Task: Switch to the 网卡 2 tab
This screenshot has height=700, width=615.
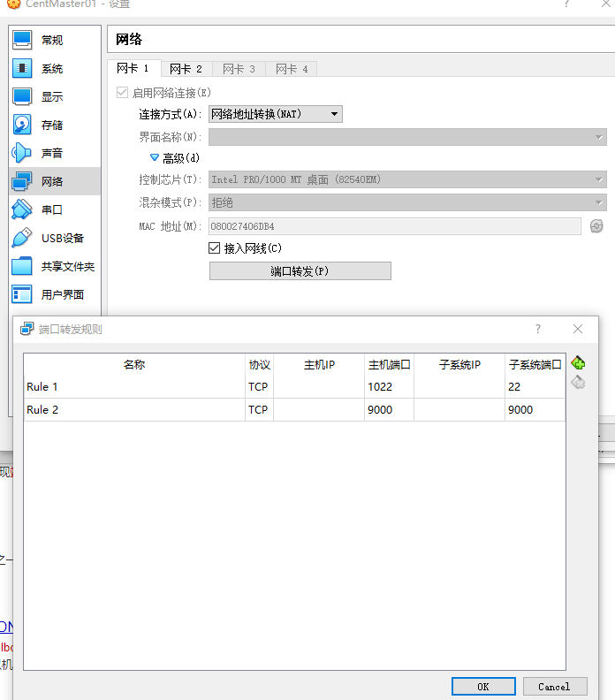Action: 186,69
